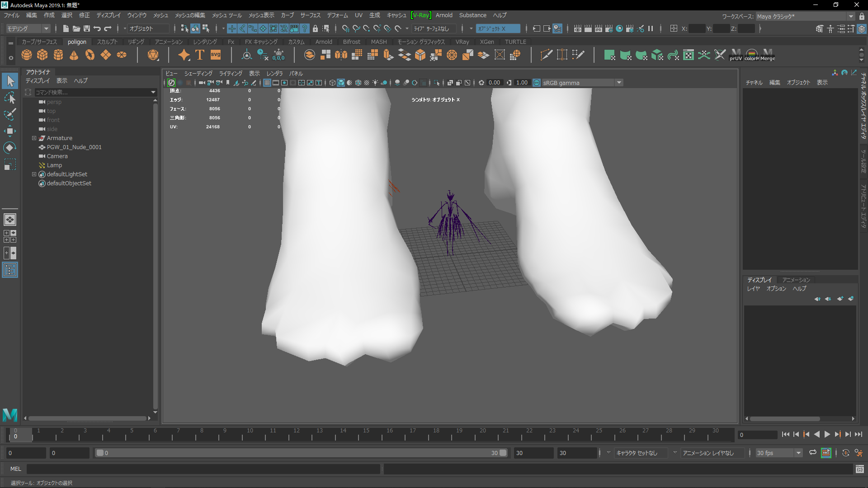Select the Paint selection tool
Image resolution: width=868 pixels, height=488 pixels.
coord(9,114)
